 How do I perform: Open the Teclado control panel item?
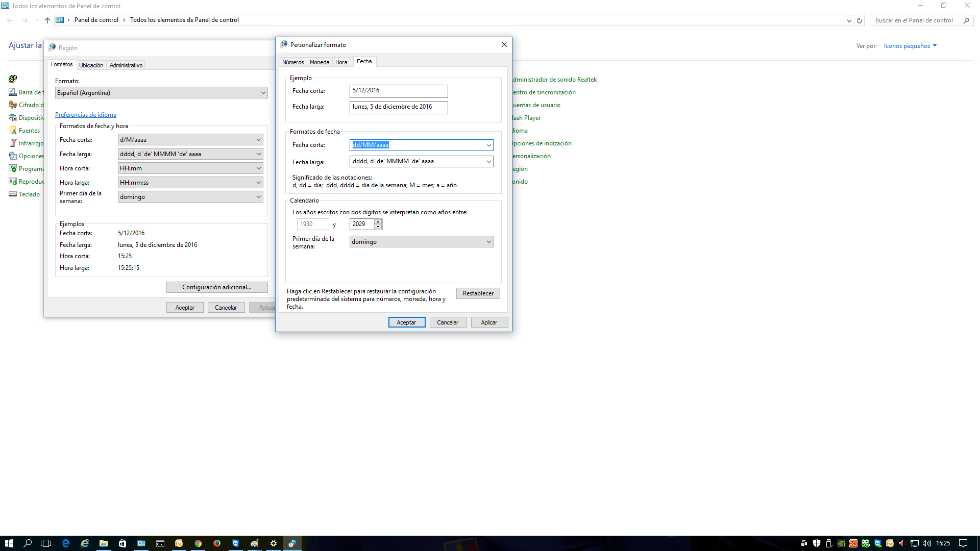(29, 194)
